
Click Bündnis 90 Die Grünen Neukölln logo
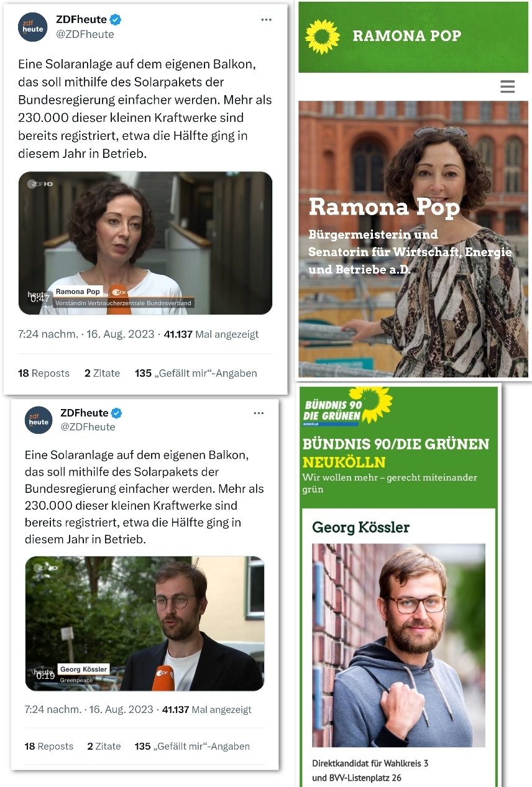point(347,407)
